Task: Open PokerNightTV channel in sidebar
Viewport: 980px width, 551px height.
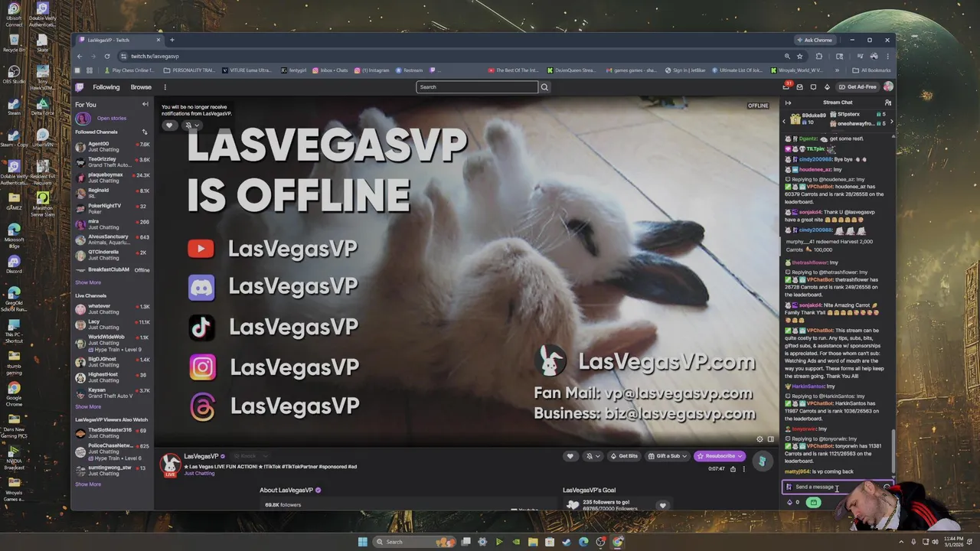Action: tap(112, 208)
